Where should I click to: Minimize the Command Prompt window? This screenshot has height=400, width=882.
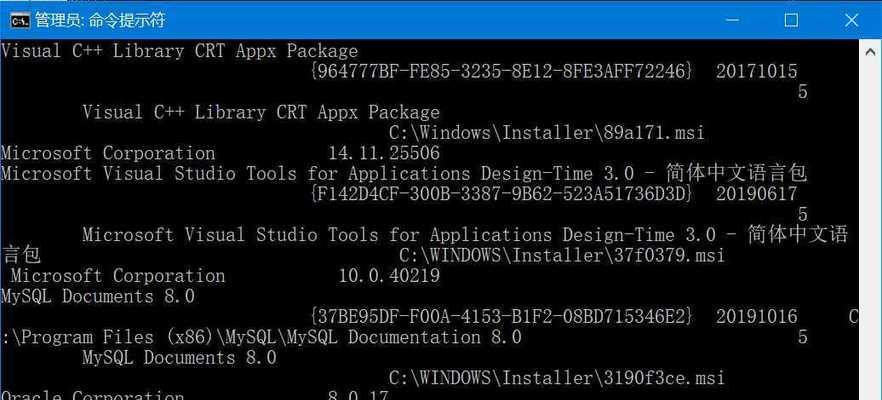tap(732, 21)
